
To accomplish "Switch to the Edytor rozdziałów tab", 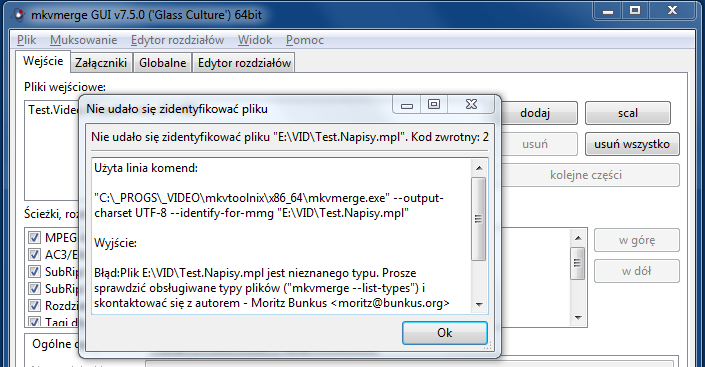I will pos(244,63).
